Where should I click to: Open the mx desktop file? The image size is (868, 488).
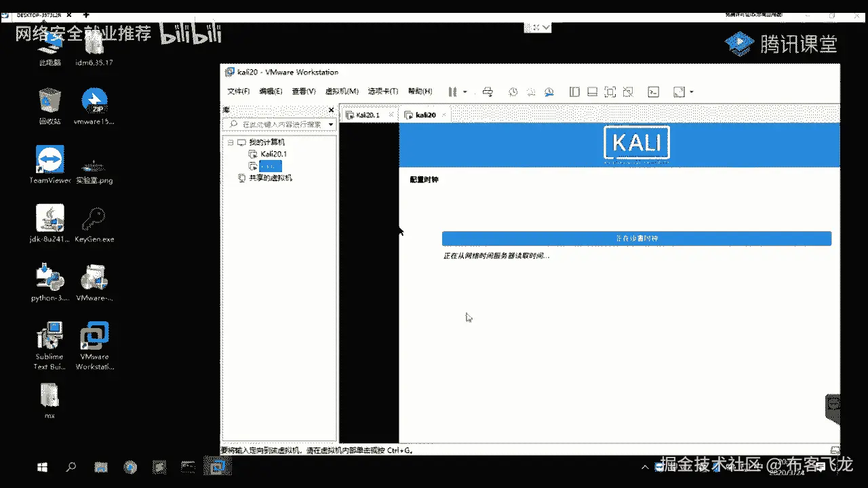(50, 401)
